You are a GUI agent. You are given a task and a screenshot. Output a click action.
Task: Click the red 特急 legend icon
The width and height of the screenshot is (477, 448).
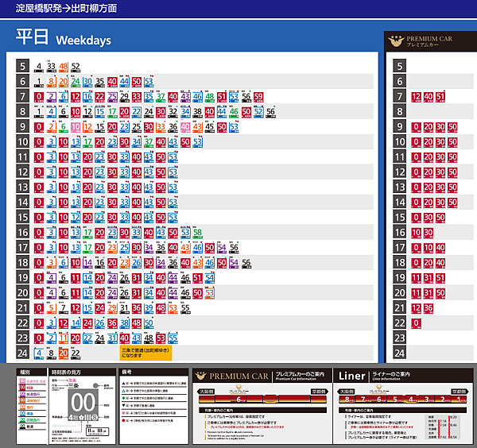point(22,388)
